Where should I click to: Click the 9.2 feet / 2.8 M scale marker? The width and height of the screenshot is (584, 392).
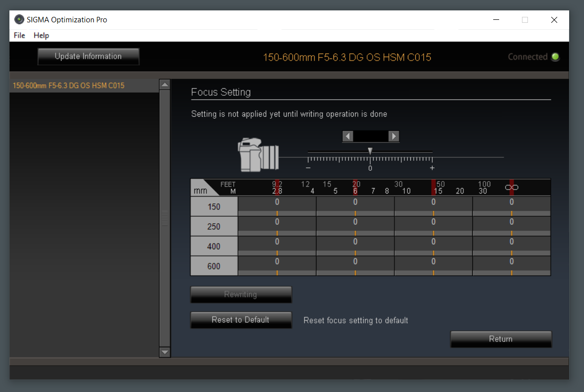[277, 188]
